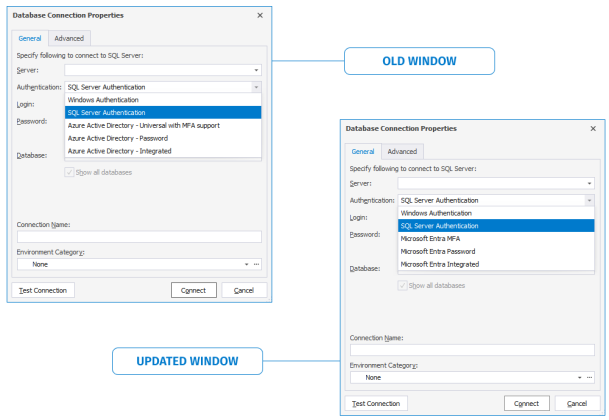Click Connection Name field in old window
Screen dimensions: 609x420
coord(139,237)
